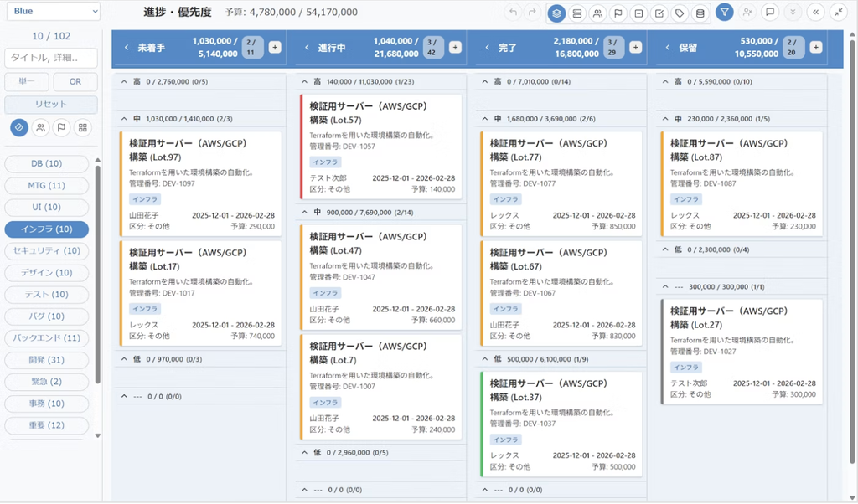Screen dimensions: 858x504
Task: Open the Lot.57 card with red stripe
Action: click(x=381, y=147)
